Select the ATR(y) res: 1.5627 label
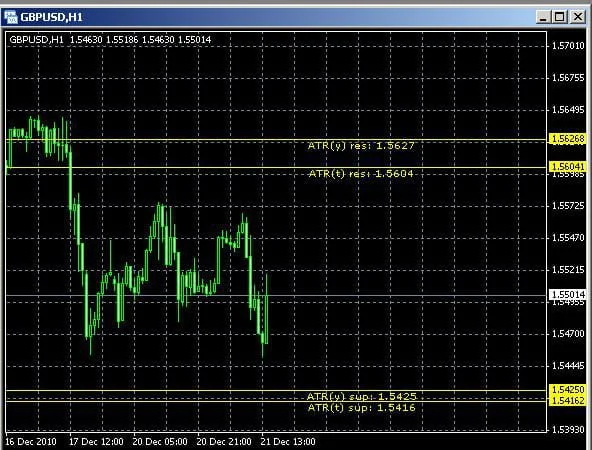Image resolution: width=592 pixels, height=450 pixels. point(361,146)
